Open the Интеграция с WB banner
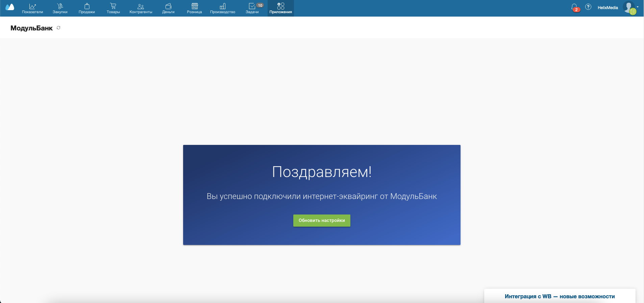644x303 pixels. 560,296
